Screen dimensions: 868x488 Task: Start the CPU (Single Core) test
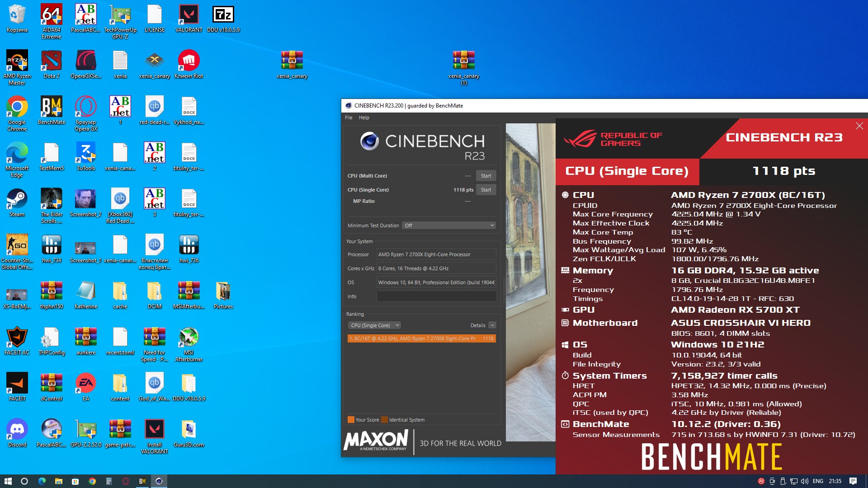pos(486,190)
